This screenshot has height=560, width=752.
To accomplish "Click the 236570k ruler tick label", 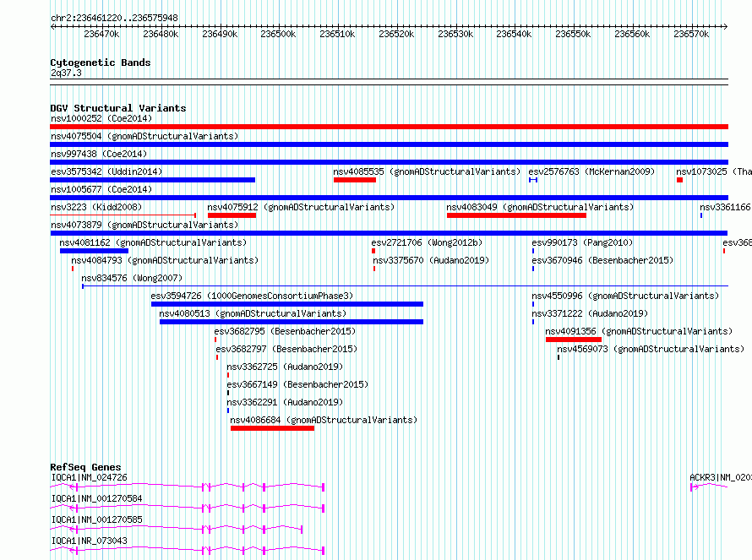I will 691,34.
